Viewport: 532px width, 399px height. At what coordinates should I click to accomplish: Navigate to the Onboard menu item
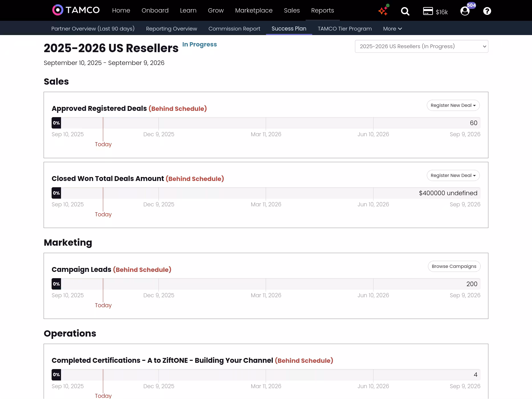[x=155, y=11]
